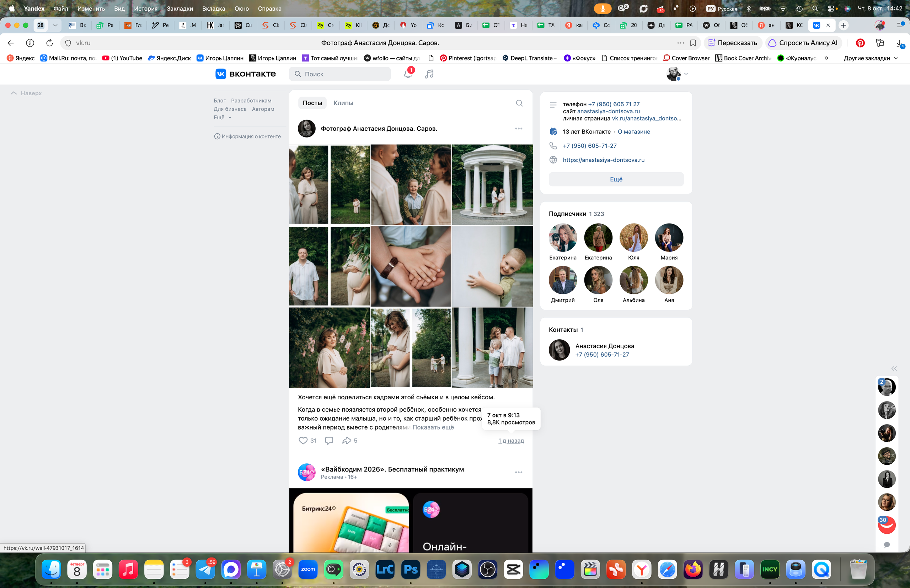Search posts with the wall magnifier icon
The height and width of the screenshot is (588, 910).
(x=519, y=103)
